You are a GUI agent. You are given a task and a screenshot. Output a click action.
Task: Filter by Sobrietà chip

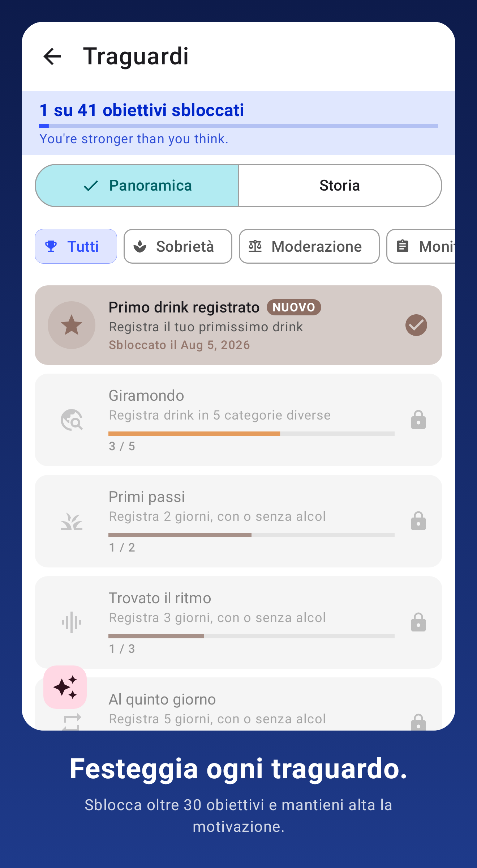178,246
